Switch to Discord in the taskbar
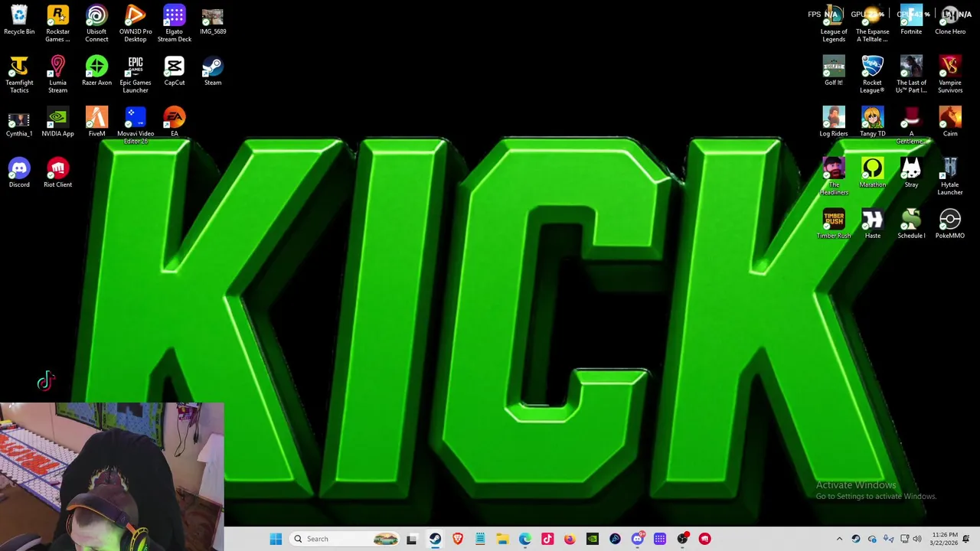This screenshot has height=551, width=980. click(x=638, y=539)
